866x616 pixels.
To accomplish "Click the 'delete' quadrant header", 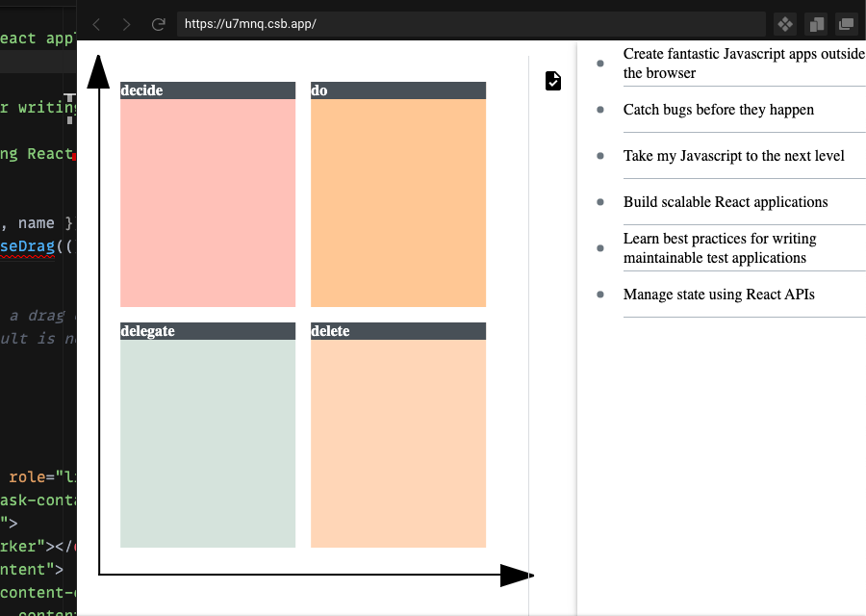I will (398, 331).
